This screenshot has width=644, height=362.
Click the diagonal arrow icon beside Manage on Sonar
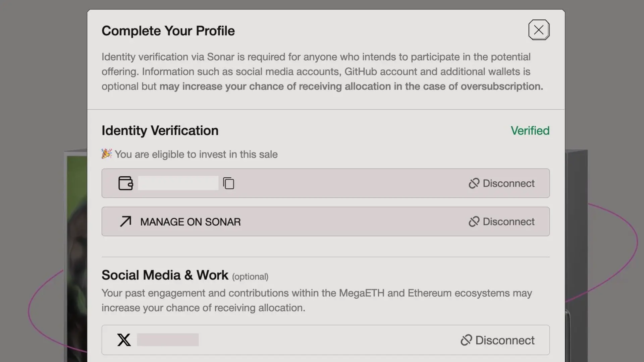pos(125,222)
